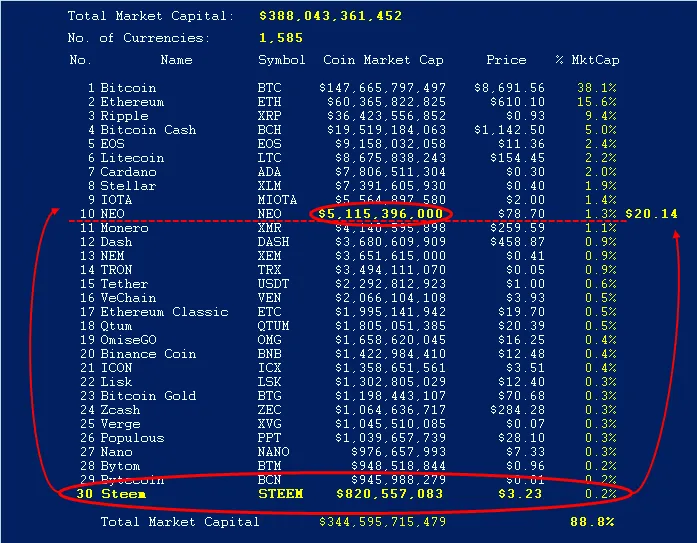This screenshot has height=543, width=697.
Task: Select the VeChain row name
Action: click(128, 298)
